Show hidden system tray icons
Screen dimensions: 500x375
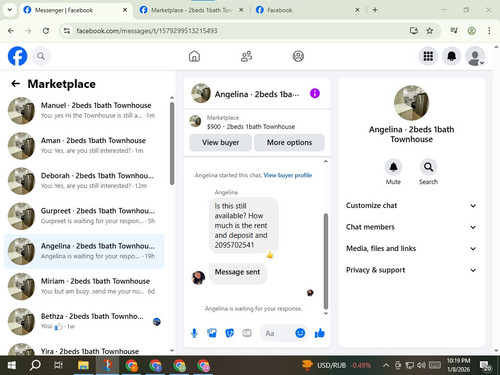coord(386,365)
